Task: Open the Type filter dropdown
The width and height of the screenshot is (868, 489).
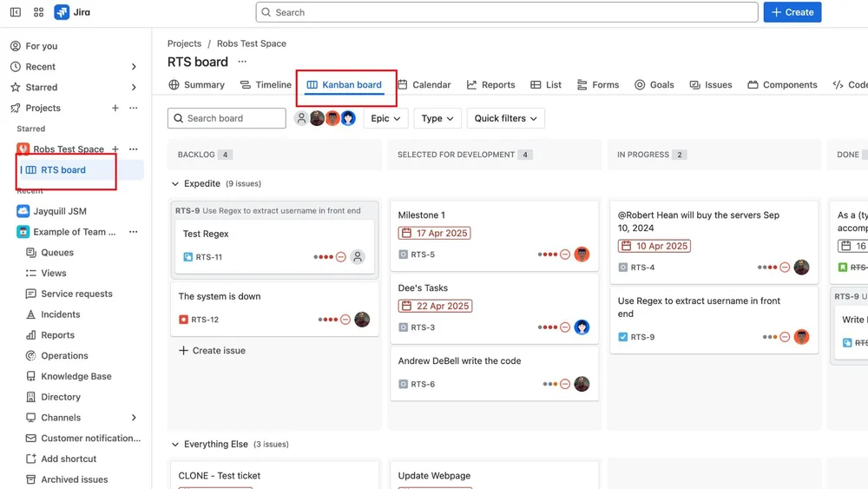Action: pos(437,118)
